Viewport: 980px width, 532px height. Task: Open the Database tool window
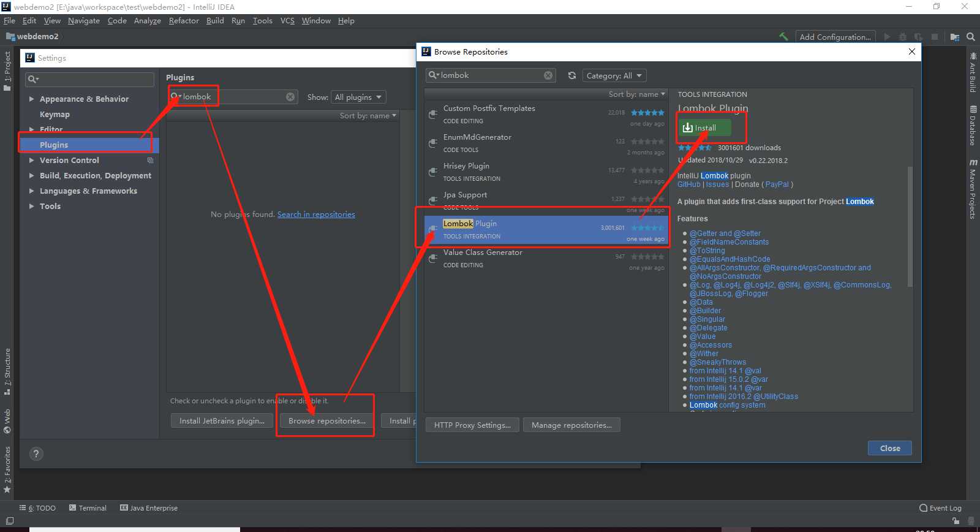[x=973, y=125]
